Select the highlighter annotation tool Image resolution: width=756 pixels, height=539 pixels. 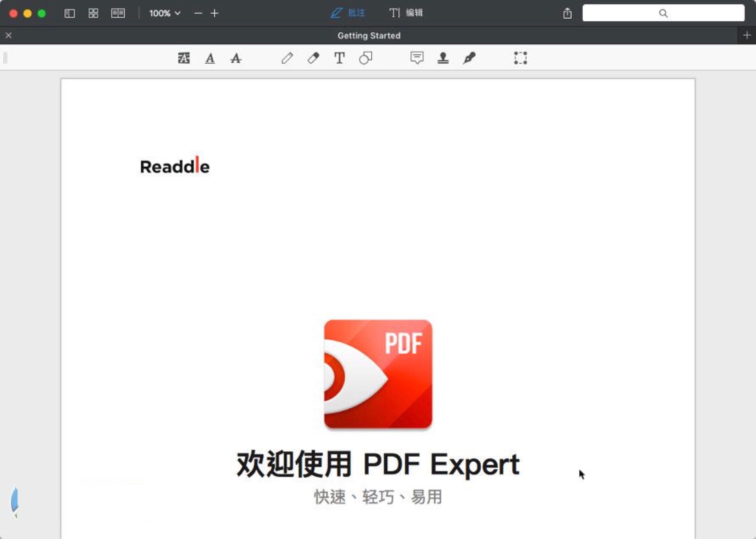[x=183, y=58]
